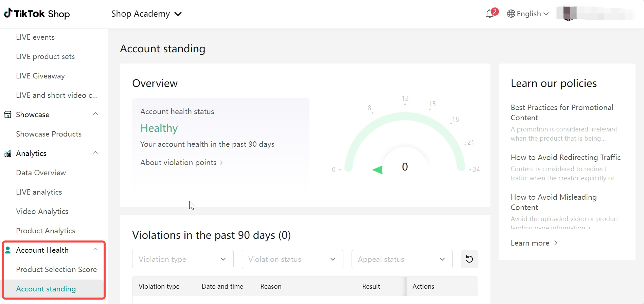Expand the Appeal status dropdown
Image resolution: width=644 pixels, height=304 pixels.
pyautogui.click(x=402, y=259)
